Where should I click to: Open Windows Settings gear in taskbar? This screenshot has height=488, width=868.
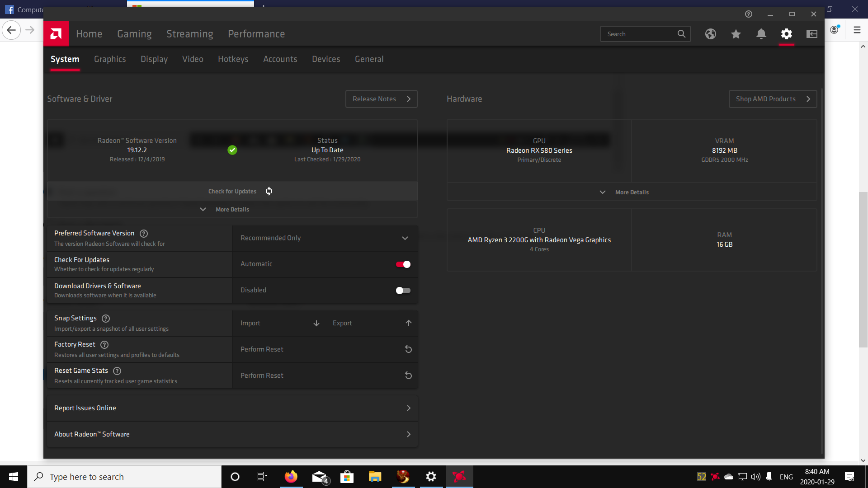431,477
